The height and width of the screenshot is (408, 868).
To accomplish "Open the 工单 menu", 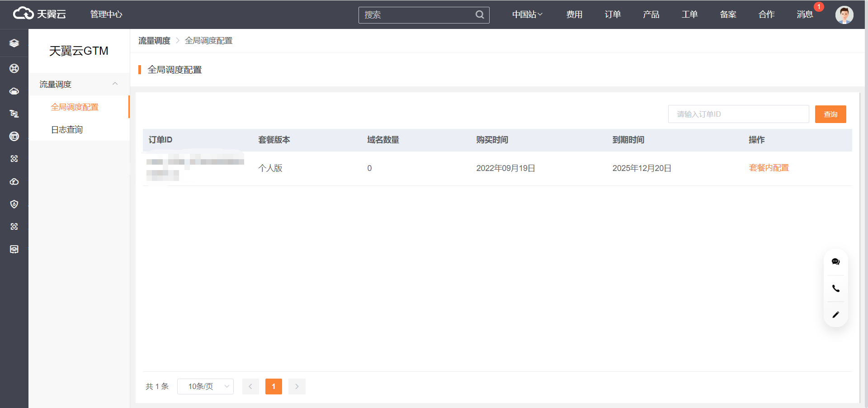I will [689, 14].
